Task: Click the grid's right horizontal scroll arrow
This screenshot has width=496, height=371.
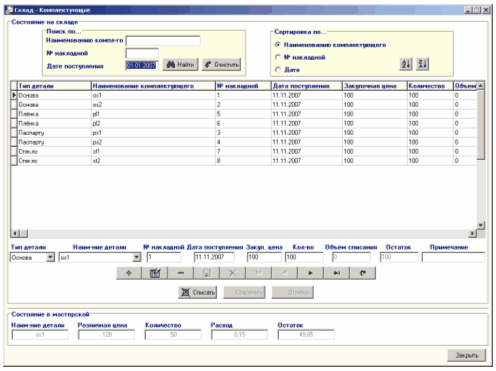Action: (473, 233)
